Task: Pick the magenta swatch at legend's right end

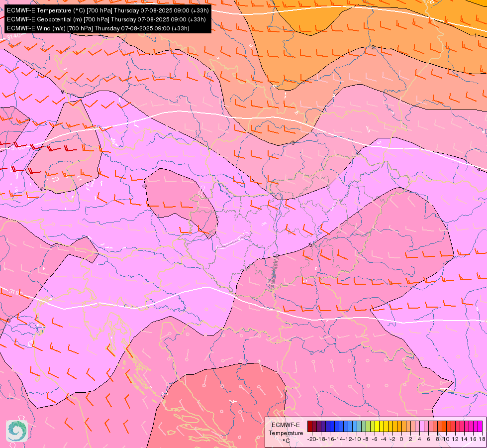Action: click(x=480, y=426)
